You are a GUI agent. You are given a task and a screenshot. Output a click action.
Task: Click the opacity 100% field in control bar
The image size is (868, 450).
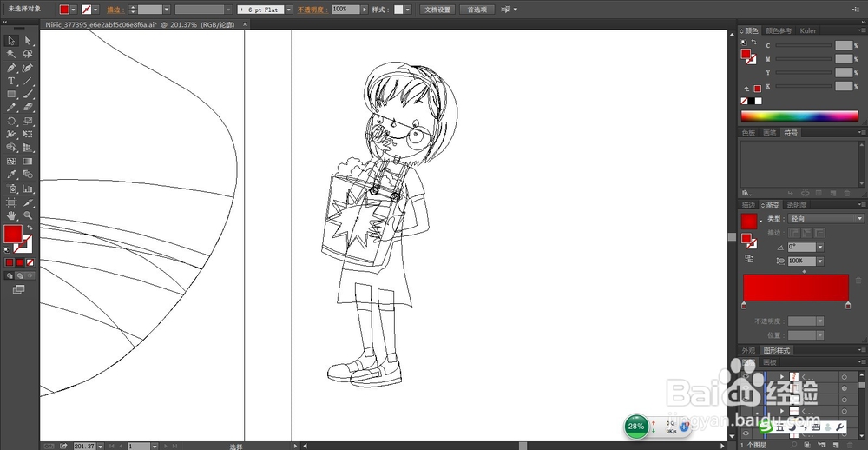pos(346,10)
